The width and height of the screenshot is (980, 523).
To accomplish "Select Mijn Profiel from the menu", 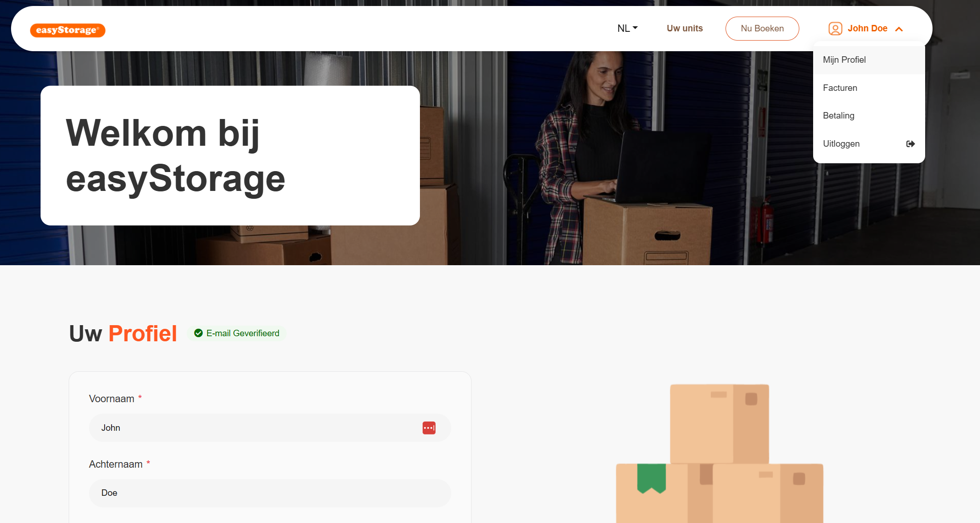I will coord(844,60).
